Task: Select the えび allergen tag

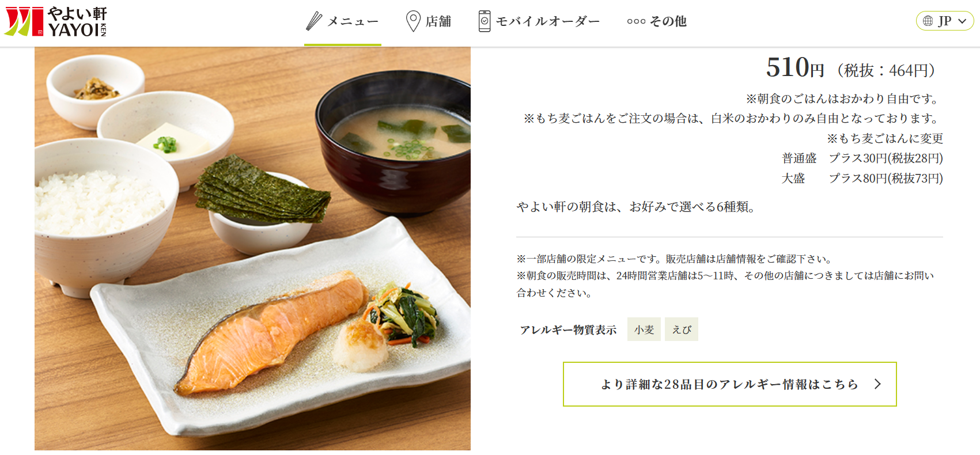Action: (682, 329)
